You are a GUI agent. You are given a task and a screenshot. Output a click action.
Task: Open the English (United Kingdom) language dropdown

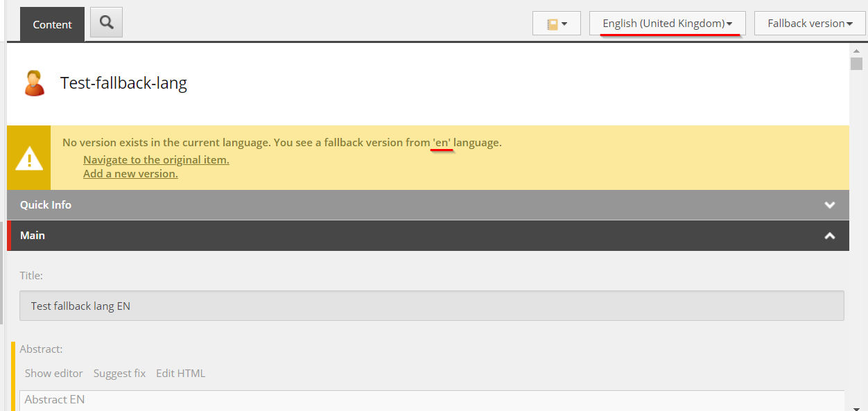tap(668, 24)
